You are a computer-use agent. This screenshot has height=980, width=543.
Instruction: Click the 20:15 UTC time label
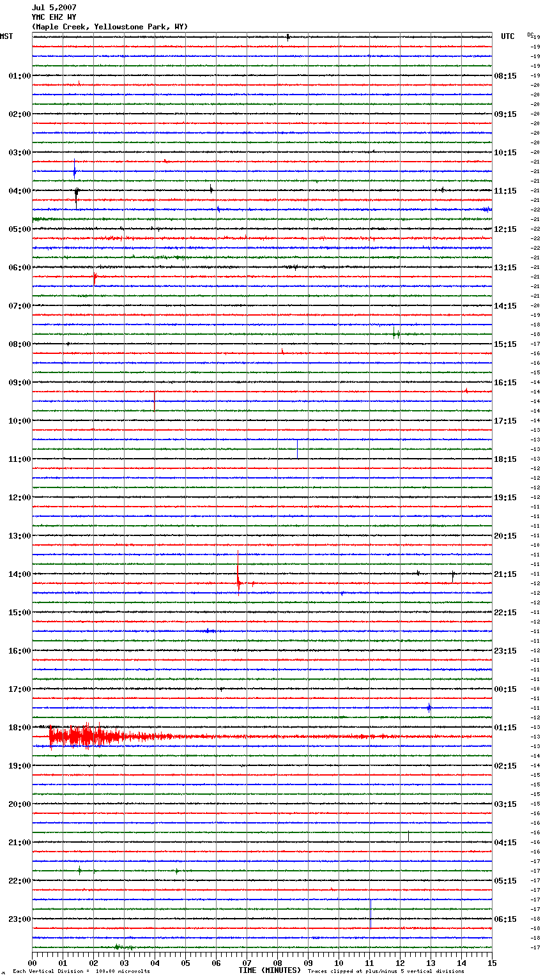point(505,536)
